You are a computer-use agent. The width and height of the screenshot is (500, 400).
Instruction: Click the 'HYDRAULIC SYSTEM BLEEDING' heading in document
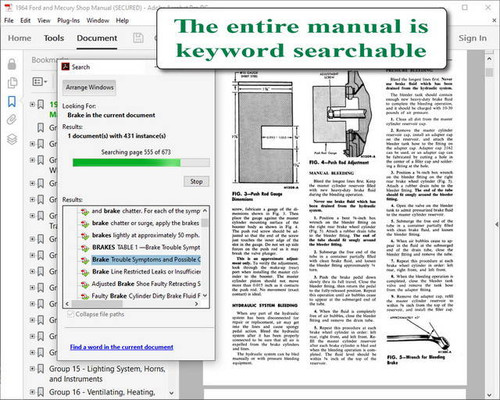[x=265, y=305]
